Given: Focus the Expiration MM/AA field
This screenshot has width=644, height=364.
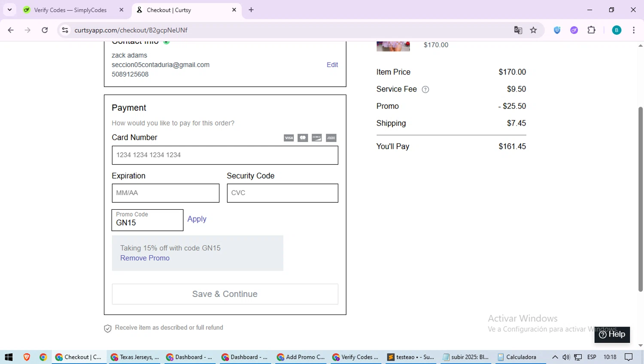Looking at the screenshot, I should pos(165,193).
